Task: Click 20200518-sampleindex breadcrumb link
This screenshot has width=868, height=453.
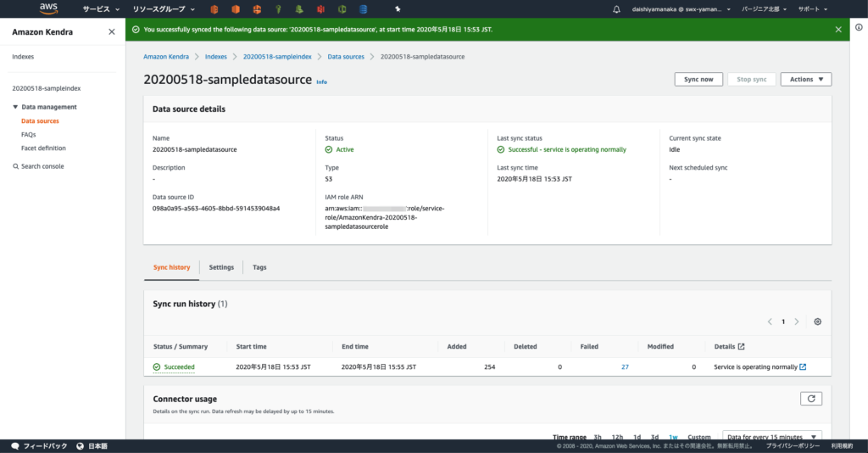Action: tap(277, 57)
